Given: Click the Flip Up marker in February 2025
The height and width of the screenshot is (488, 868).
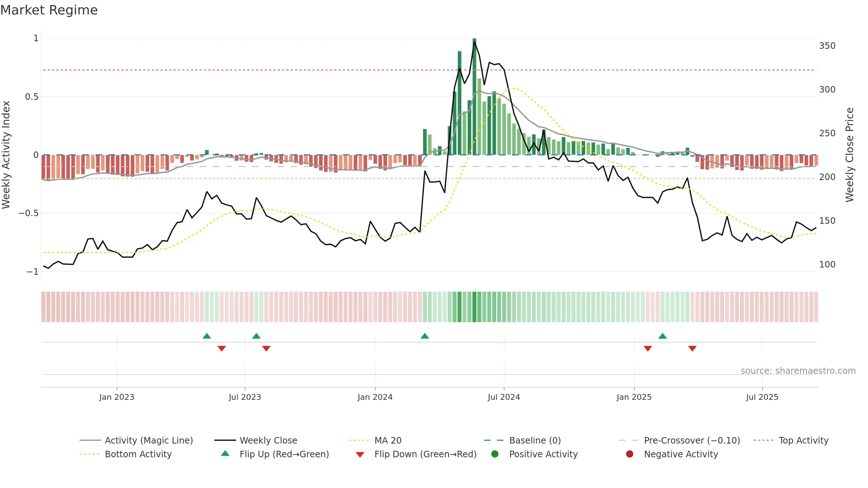Looking at the screenshot, I should 663,336.
